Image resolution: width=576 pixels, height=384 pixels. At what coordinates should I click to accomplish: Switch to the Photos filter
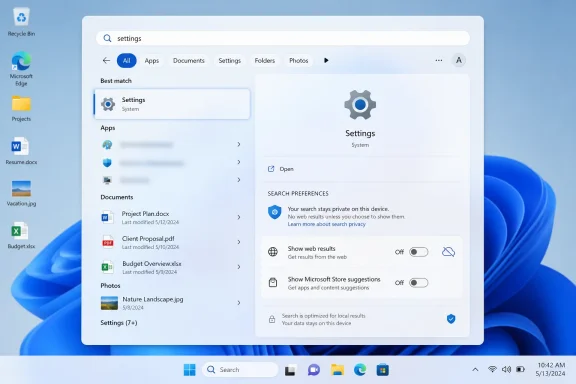coord(298,61)
